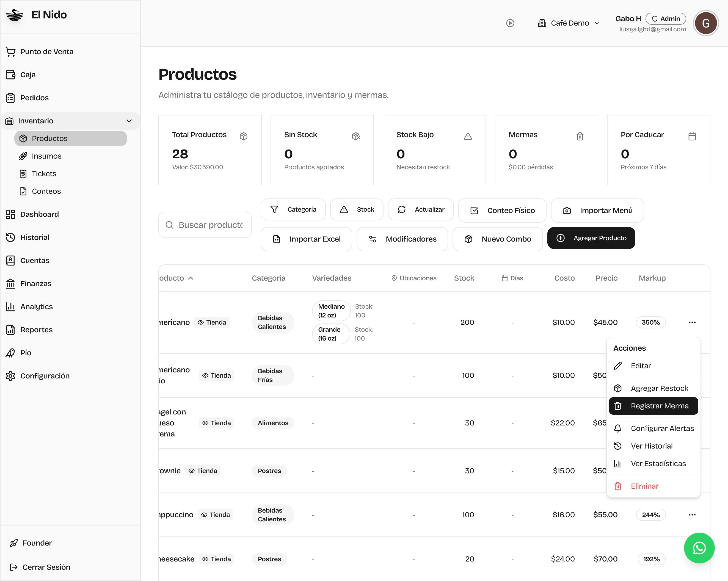Open actions menu for Americano $45.00 row
The image size is (728, 581).
click(x=692, y=322)
